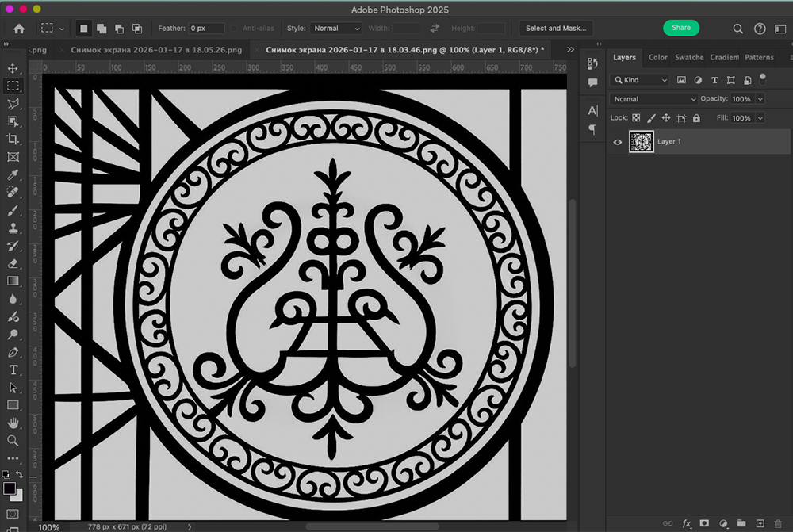Choose Subtract from selection mode

(x=120, y=29)
